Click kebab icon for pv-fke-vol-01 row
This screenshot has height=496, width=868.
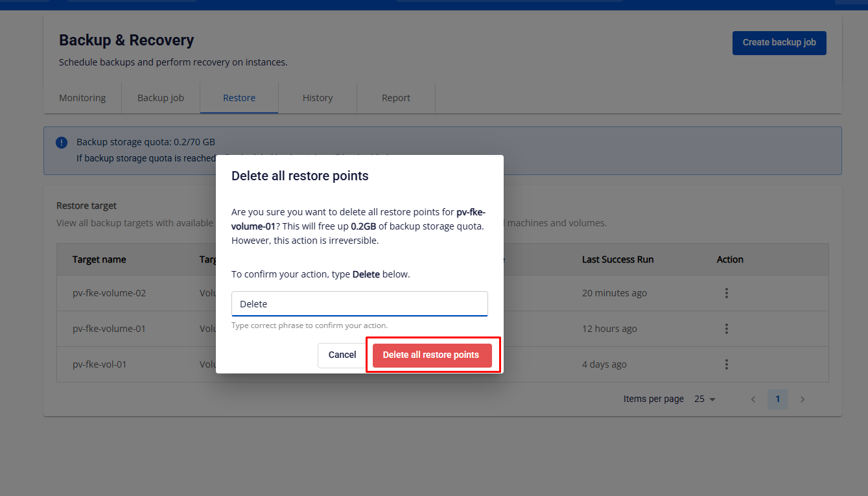pos(727,364)
